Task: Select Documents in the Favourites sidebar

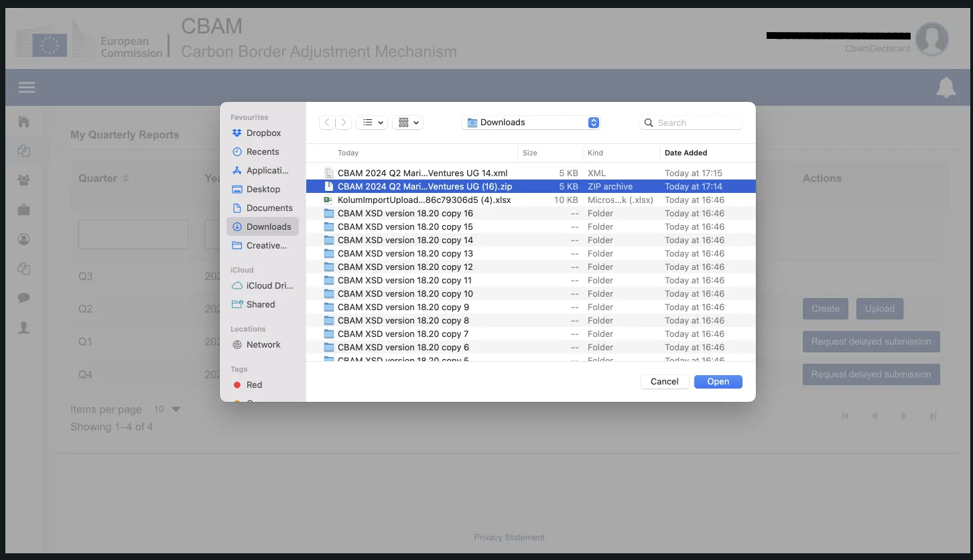Action: coord(269,208)
